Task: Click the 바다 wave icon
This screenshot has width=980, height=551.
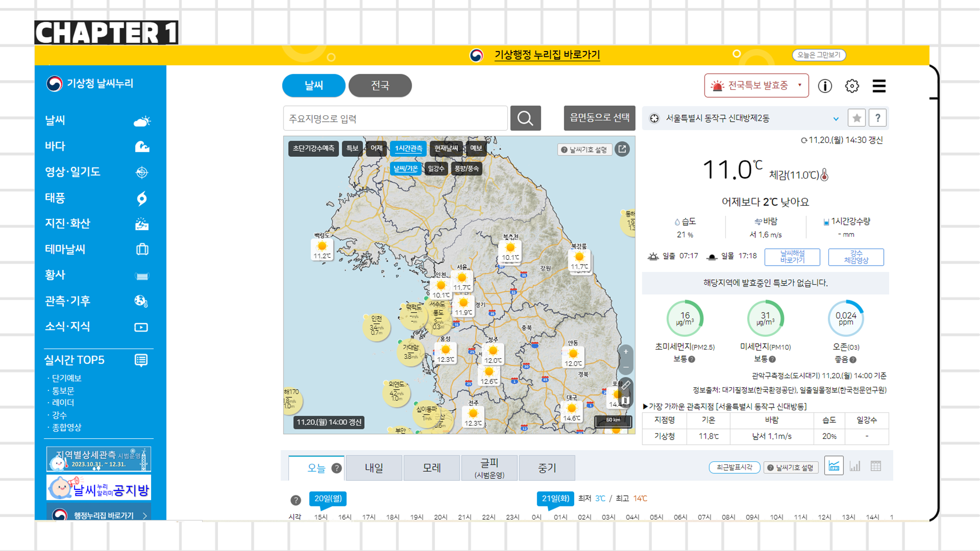Action: click(141, 146)
